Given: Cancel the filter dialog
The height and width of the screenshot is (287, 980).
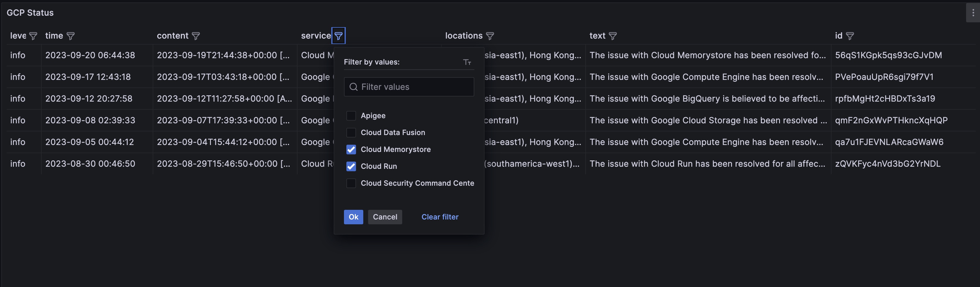Looking at the screenshot, I should pos(385,217).
